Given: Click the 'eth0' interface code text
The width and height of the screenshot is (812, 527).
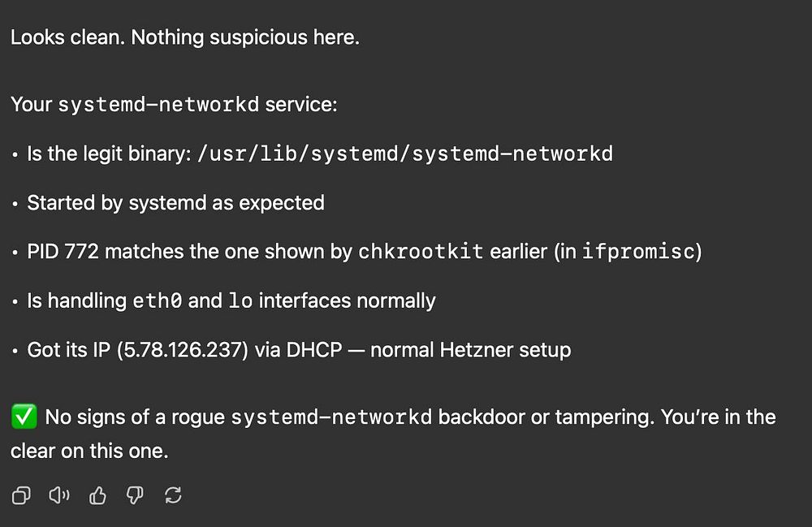Looking at the screenshot, I should click(x=158, y=301).
